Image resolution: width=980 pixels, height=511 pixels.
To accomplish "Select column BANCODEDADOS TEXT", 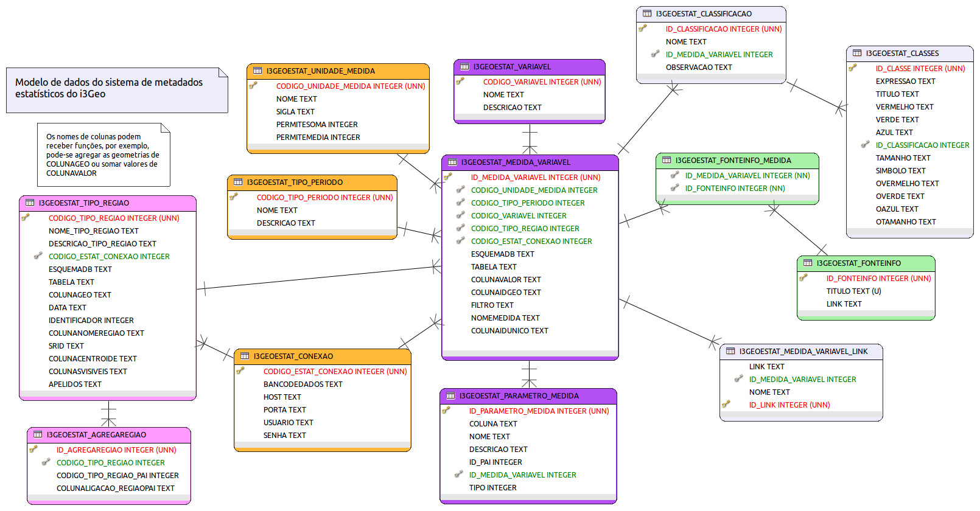I will pyautogui.click(x=303, y=384).
